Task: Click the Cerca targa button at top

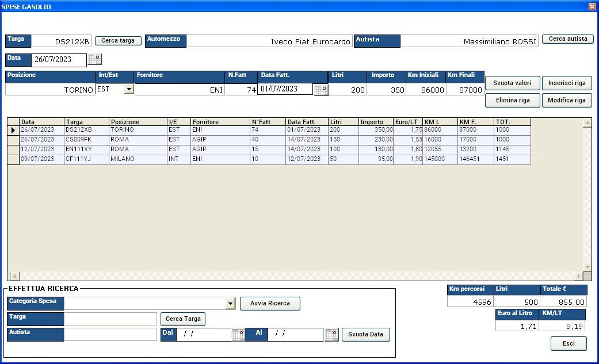Action: pos(118,41)
